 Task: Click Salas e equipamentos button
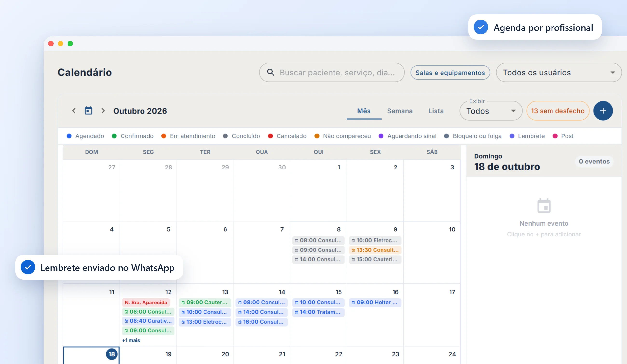(x=450, y=73)
